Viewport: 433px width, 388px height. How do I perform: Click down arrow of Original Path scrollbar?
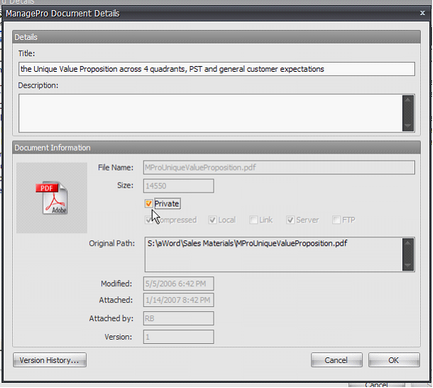point(408,266)
